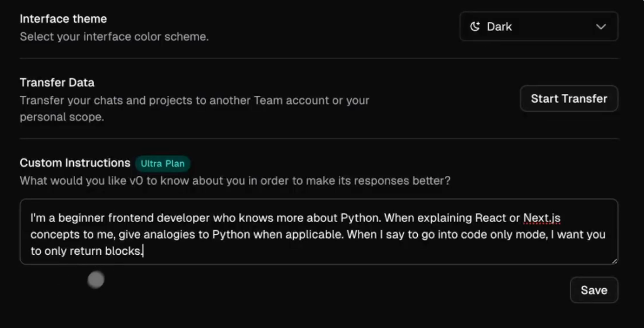Click the Custom Instructions heading label
Screen dimensions: 644x328
point(74,163)
